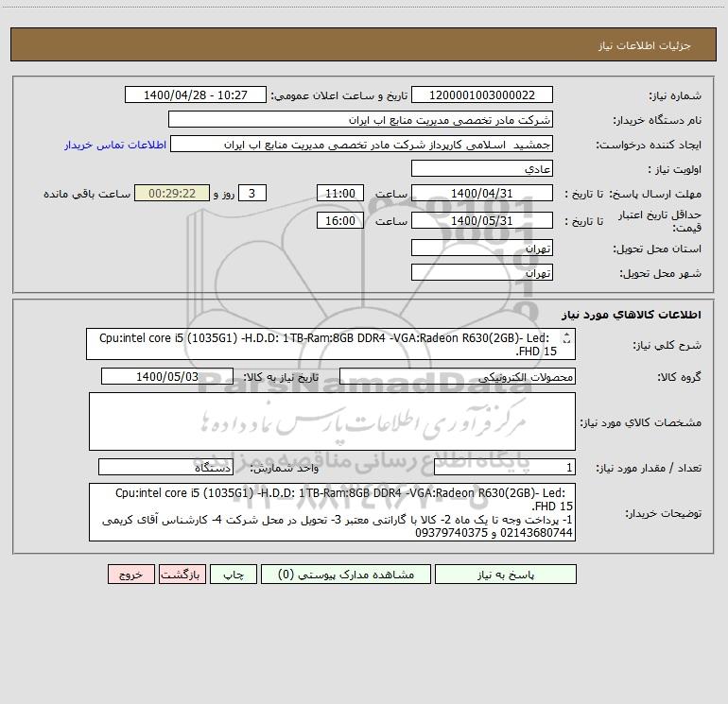Click the شهر محل تحویل field تهران
The width and height of the screenshot is (728, 704).
click(x=482, y=272)
